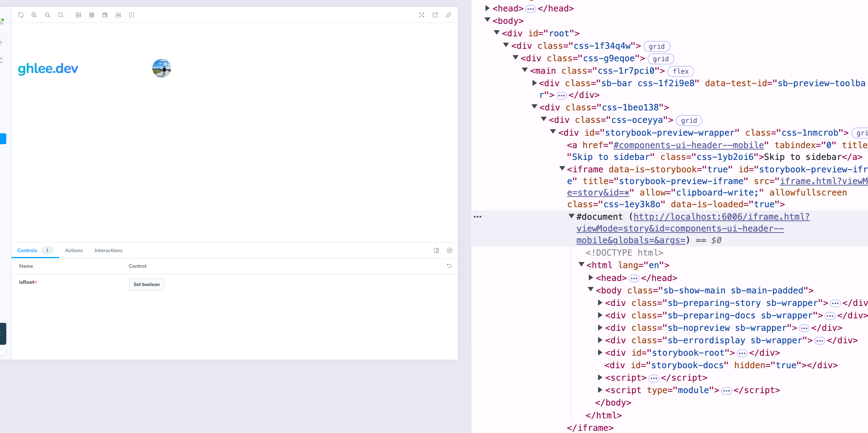
Task: Toggle the background grid icon
Action: (x=91, y=15)
